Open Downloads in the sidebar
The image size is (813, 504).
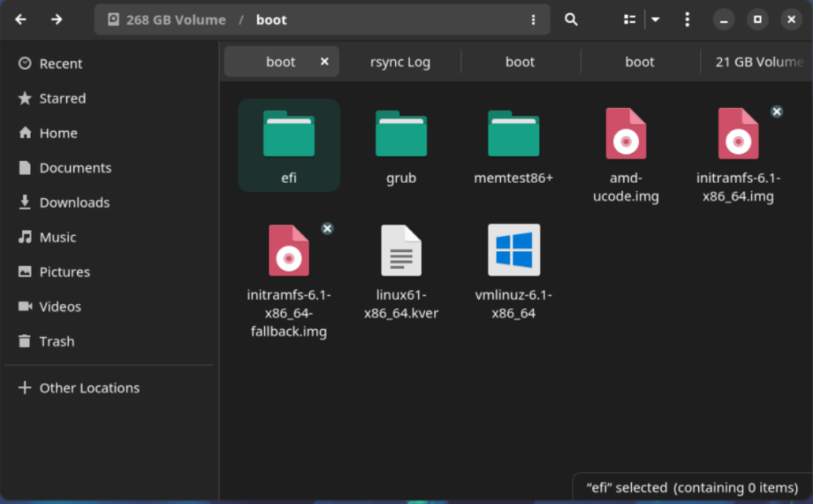[109, 202]
